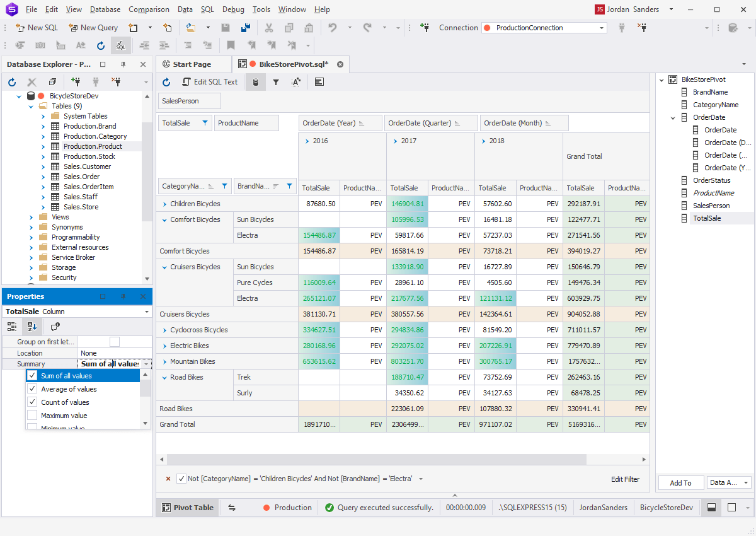The width and height of the screenshot is (756, 536).
Task: Open the ProductionConnection dropdown
Action: [x=601, y=28]
